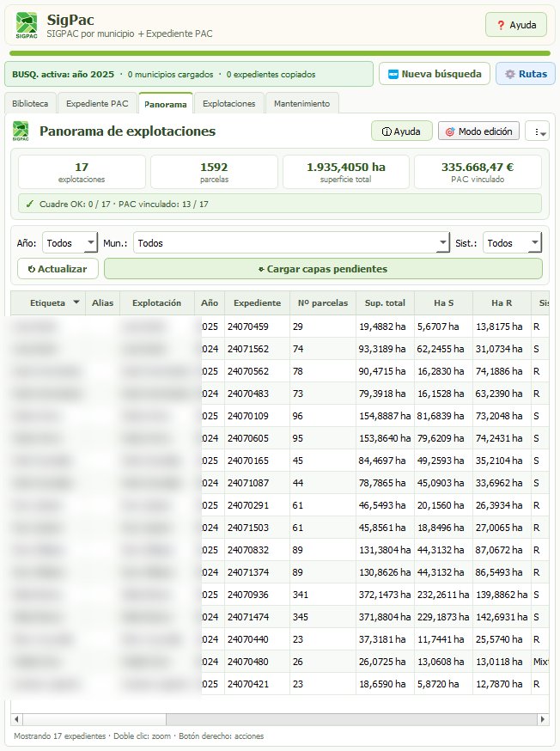Click the small SigPac icon beside Panorama title
The width and height of the screenshot is (560, 751).
[x=21, y=131]
